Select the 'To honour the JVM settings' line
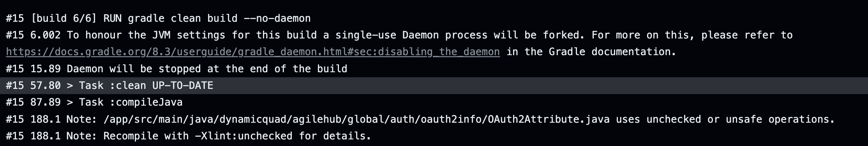The image size is (868, 146). click(x=399, y=35)
